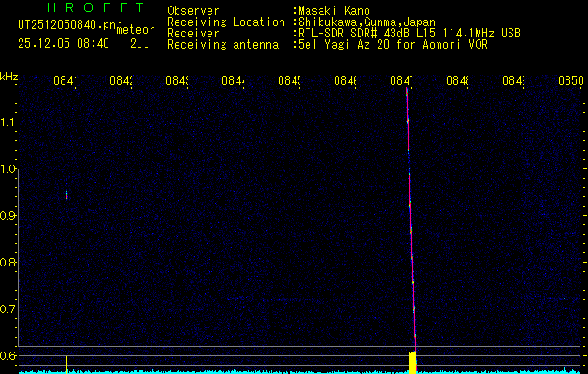Click the observer name Masaki Kano
Image resolution: width=588 pixels, height=374 pixels.
click(334, 11)
